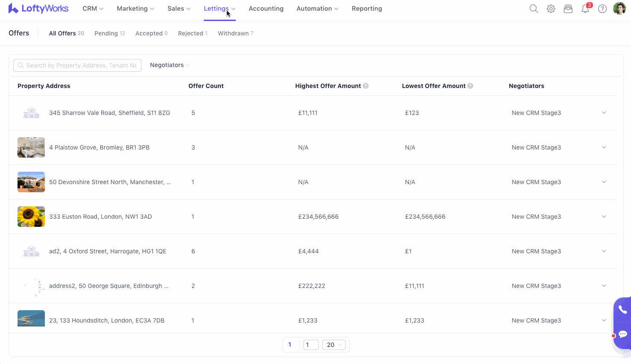Go to the Accounting page
The image size is (631, 364).
click(266, 9)
